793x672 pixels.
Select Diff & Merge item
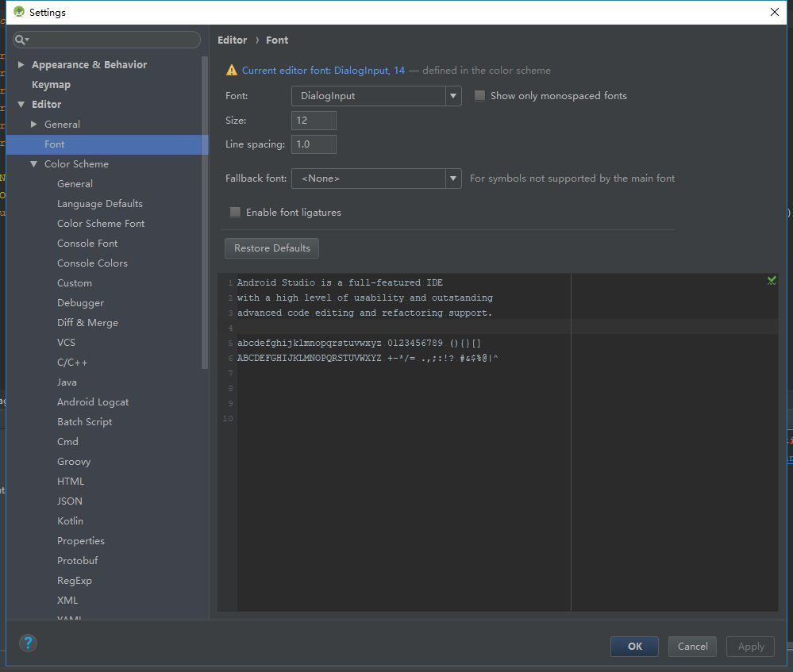coord(87,323)
